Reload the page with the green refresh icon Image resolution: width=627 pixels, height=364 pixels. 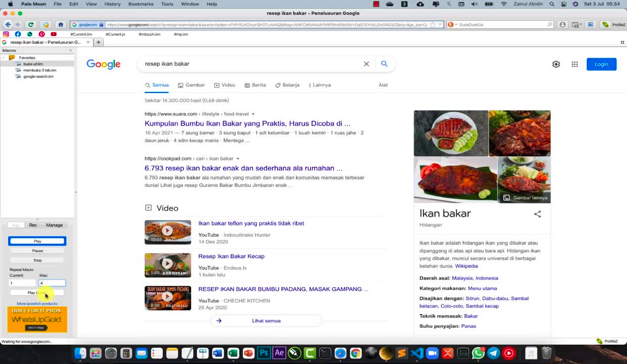pyautogui.click(x=31, y=24)
